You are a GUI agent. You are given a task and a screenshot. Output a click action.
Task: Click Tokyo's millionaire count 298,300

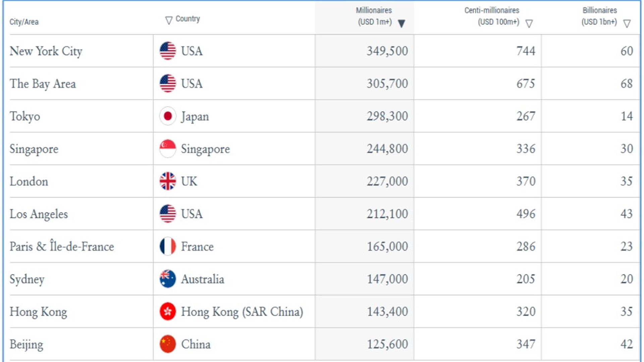tap(387, 116)
